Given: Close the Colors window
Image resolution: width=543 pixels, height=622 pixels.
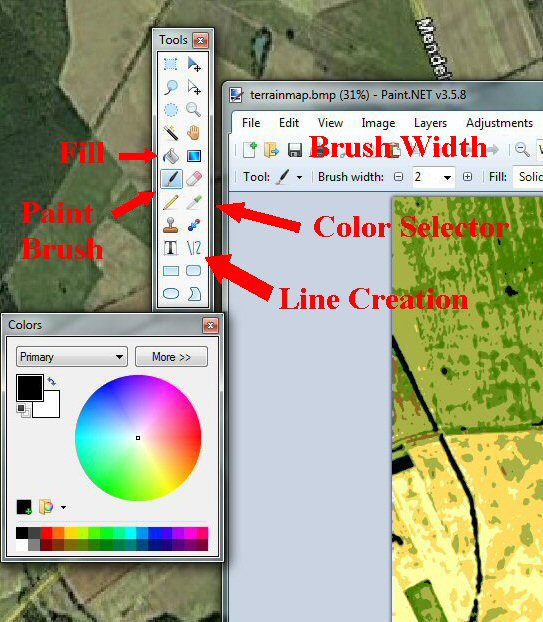Looking at the screenshot, I should 210,325.
